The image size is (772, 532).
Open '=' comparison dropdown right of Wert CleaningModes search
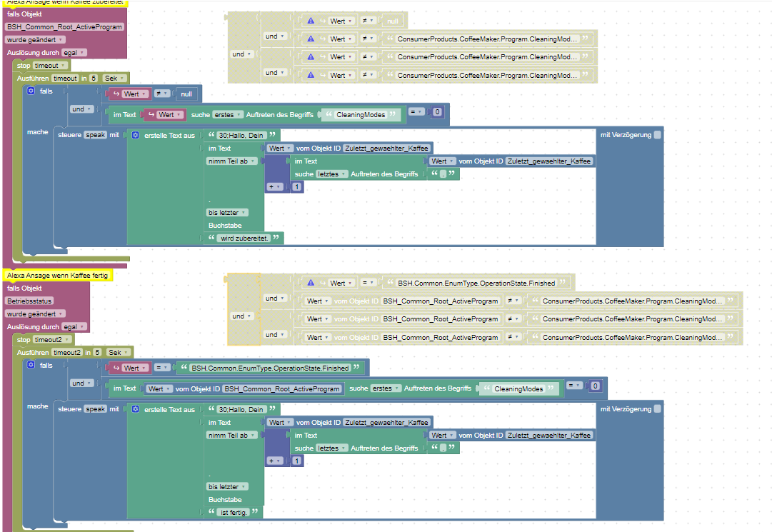click(416, 111)
